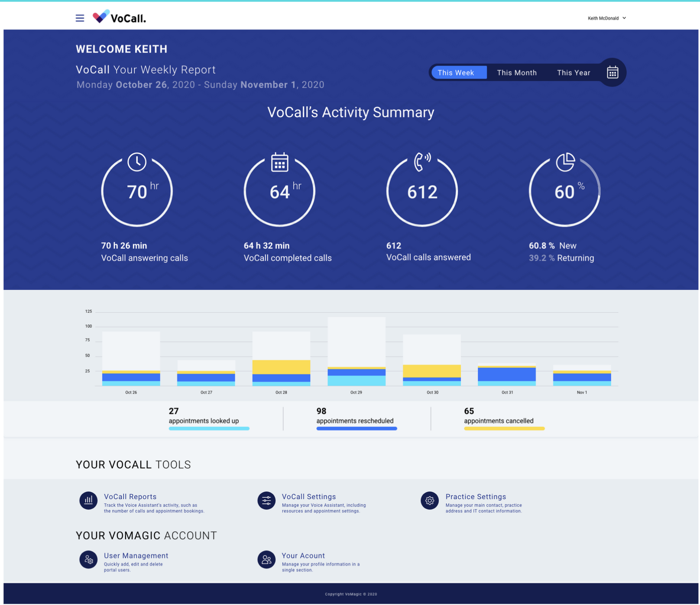
Task: Select the This Week range toggle
Action: [456, 72]
